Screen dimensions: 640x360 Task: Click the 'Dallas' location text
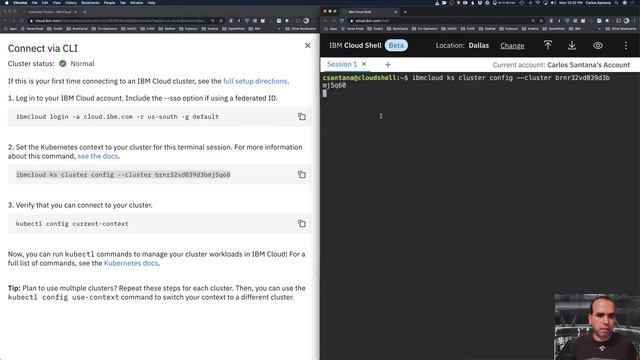click(x=478, y=46)
